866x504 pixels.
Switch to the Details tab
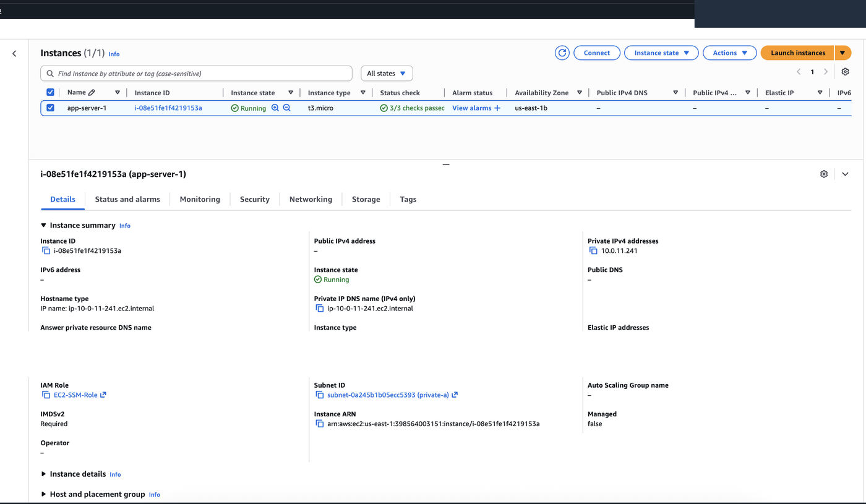(62, 199)
